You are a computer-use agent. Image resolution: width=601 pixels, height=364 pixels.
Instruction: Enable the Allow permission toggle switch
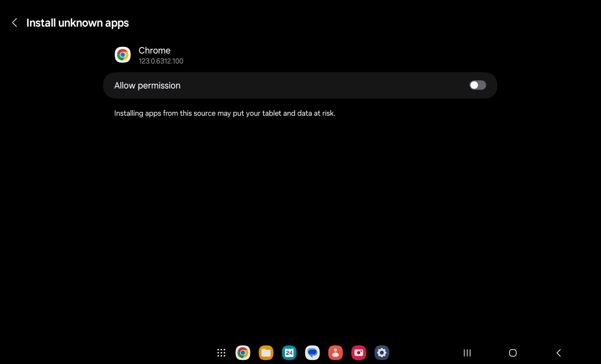coord(477,85)
